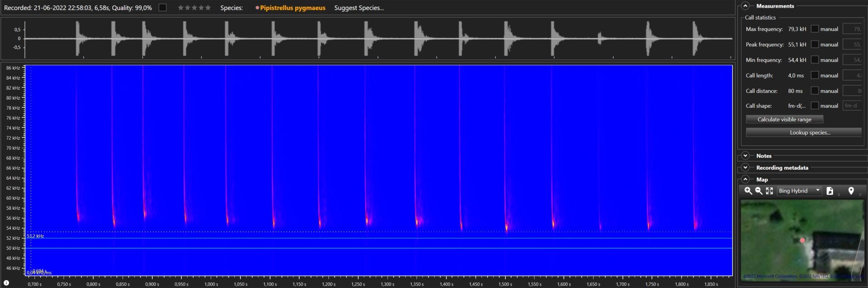Click the first rating star

click(181, 8)
